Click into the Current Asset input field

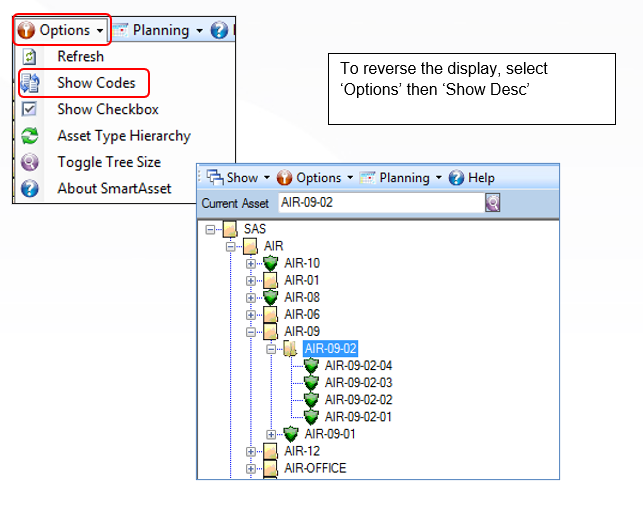pyautogui.click(x=381, y=203)
